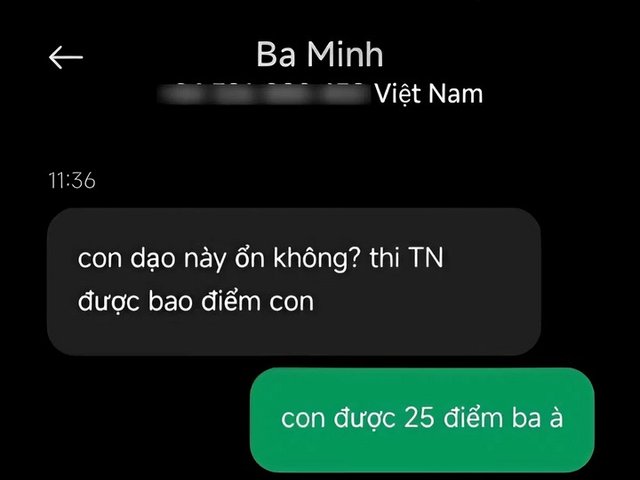
Task: Select the gray received message bubble
Action: pyautogui.click(x=294, y=282)
